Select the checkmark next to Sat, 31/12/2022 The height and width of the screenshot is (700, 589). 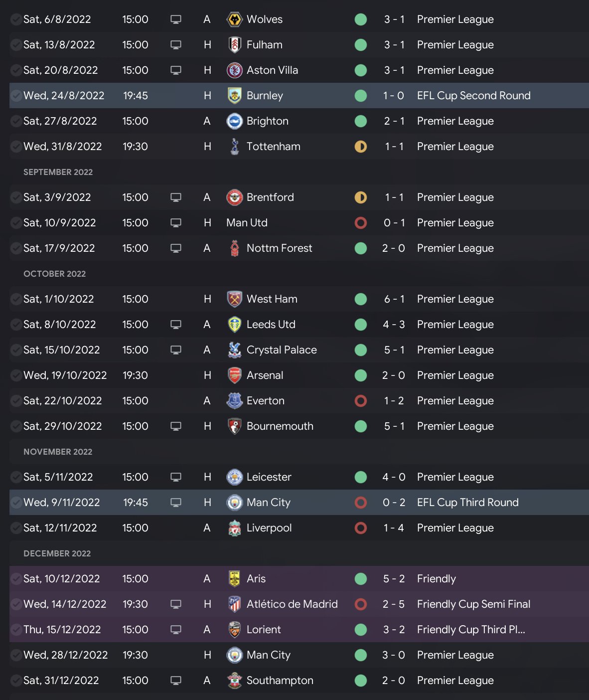[x=16, y=681]
